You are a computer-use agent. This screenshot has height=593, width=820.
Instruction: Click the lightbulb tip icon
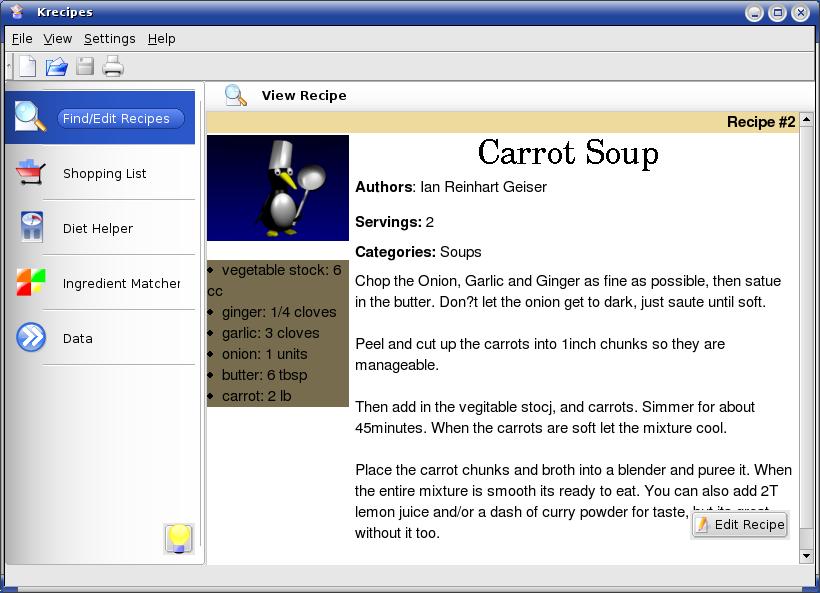(x=179, y=538)
